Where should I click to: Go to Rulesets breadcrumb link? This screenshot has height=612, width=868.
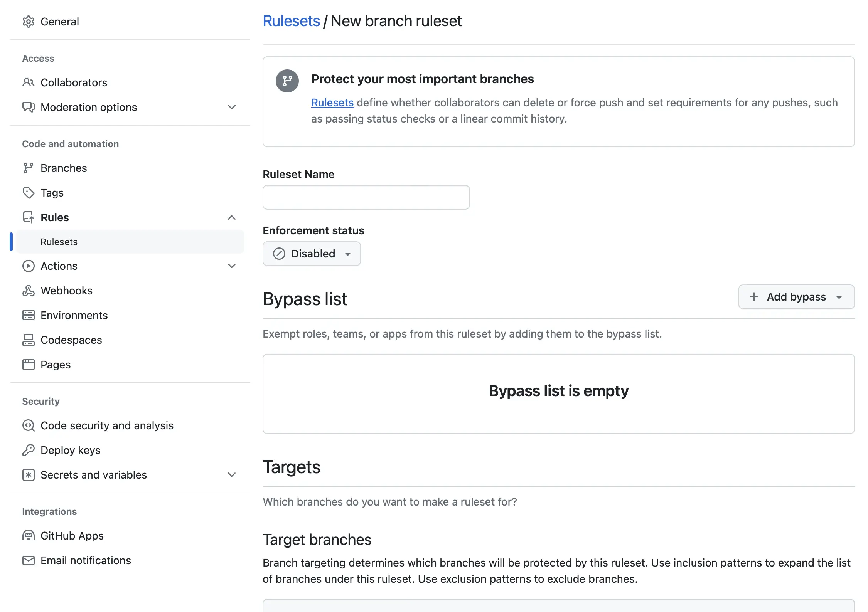(291, 21)
